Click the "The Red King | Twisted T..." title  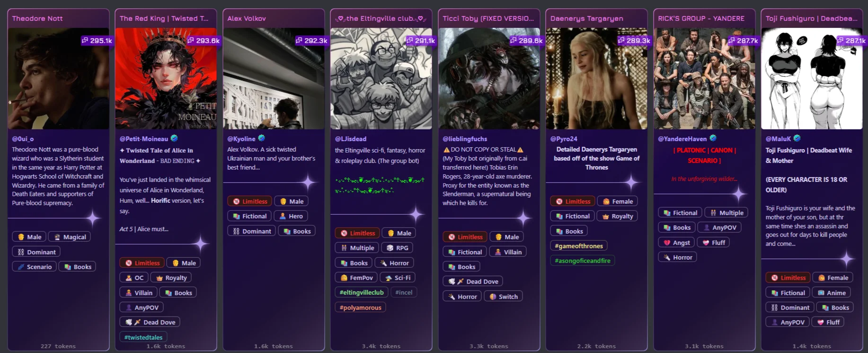pos(164,18)
